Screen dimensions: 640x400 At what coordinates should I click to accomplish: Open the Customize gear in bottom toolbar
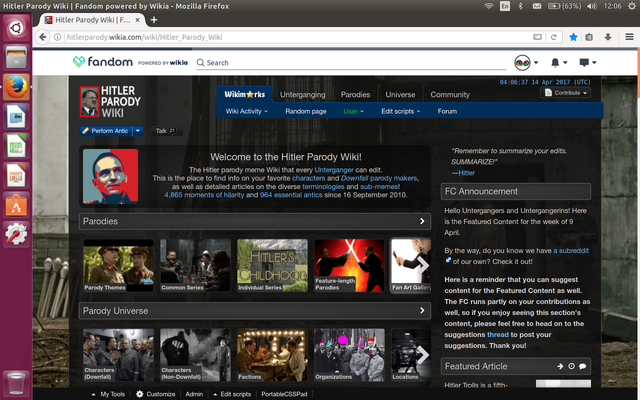click(x=140, y=394)
